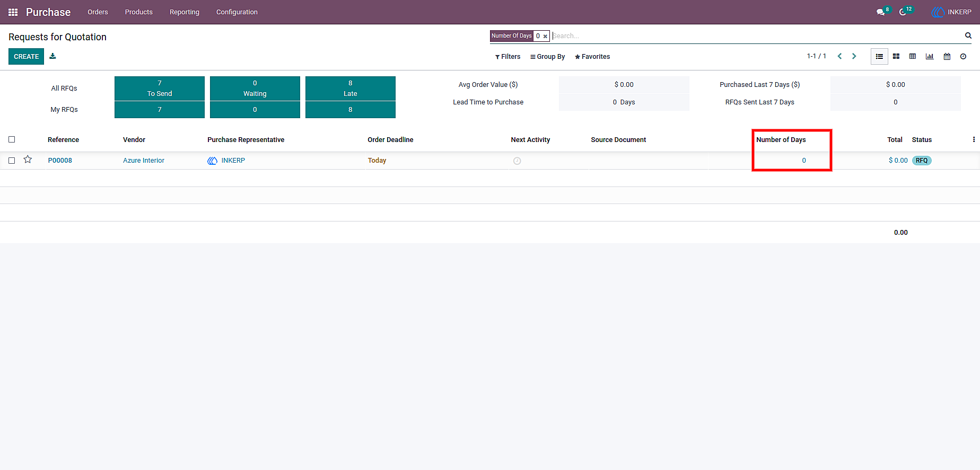Click the search magnifier icon
This screenshot has height=470, width=980.
(968, 36)
